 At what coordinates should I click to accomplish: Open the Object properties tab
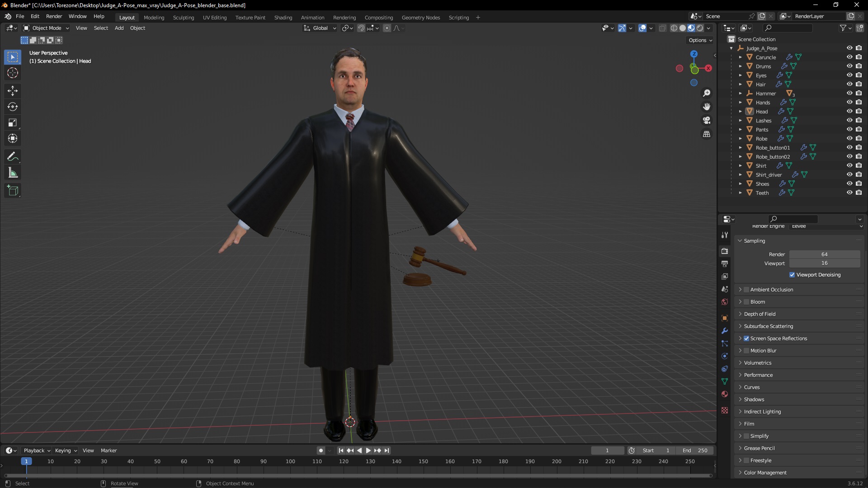[725, 318]
